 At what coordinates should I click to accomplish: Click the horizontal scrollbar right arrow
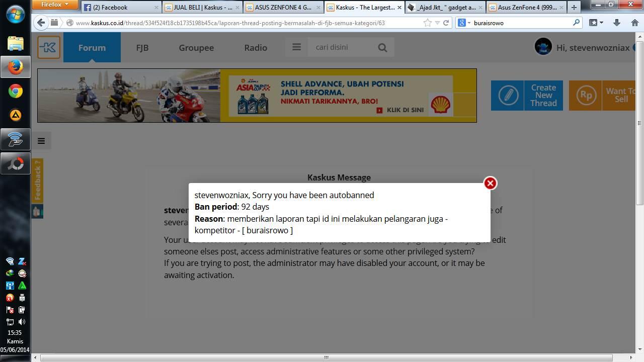point(632,357)
